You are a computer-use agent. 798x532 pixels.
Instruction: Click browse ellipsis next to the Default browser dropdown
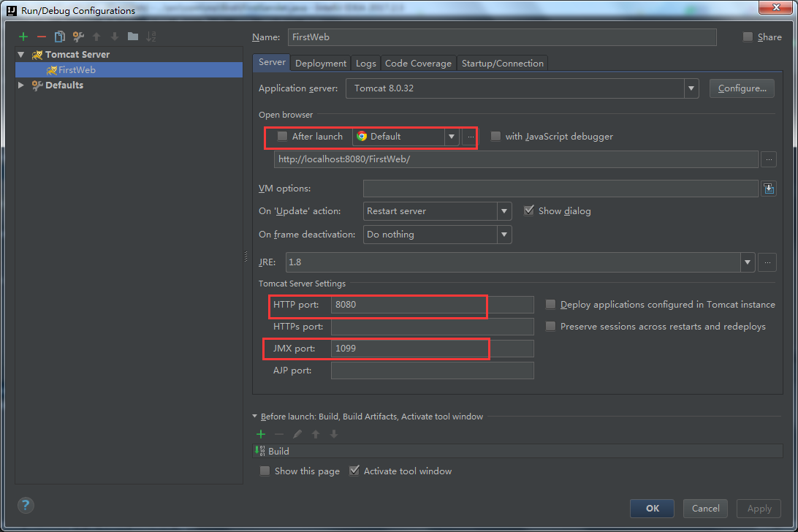tap(471, 137)
